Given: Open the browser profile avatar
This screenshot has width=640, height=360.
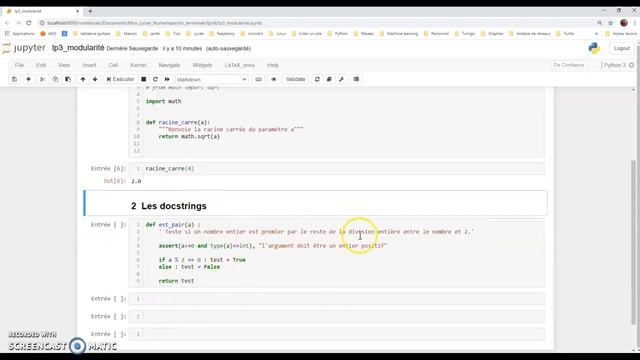Looking at the screenshot, I should click(x=624, y=23).
